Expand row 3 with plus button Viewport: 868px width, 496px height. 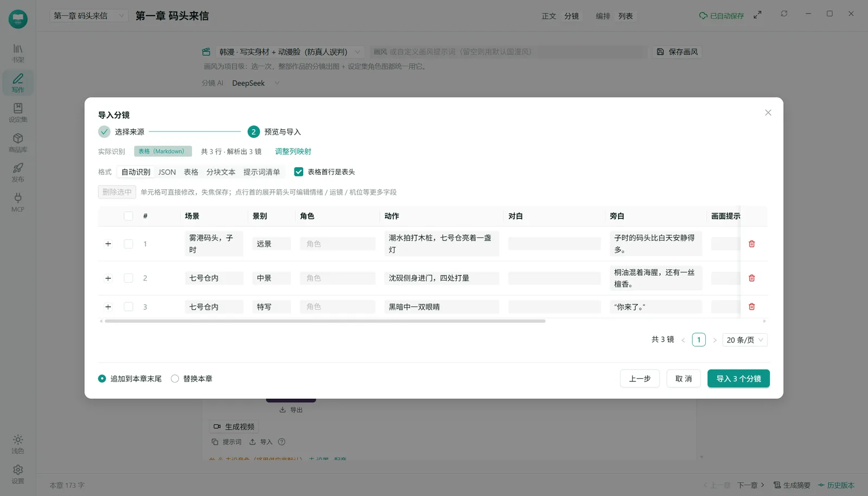tap(108, 307)
